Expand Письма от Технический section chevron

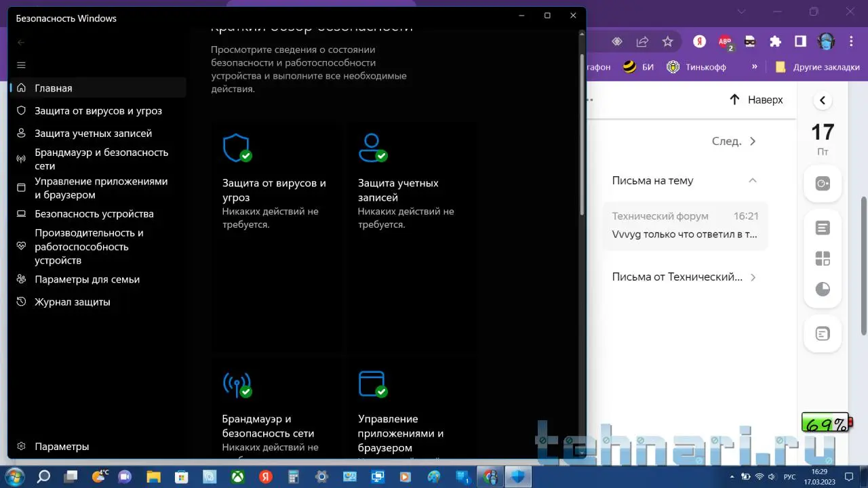click(753, 277)
